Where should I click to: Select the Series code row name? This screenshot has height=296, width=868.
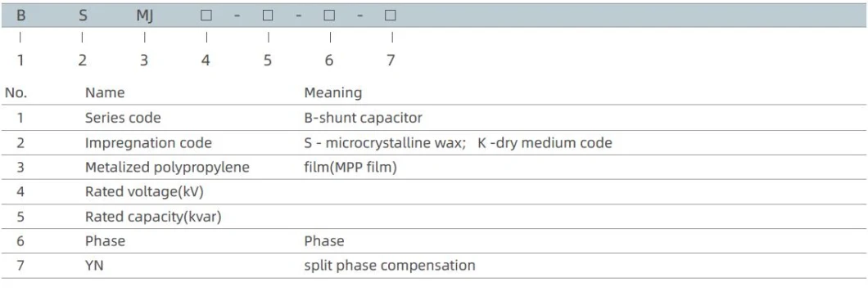pos(123,118)
